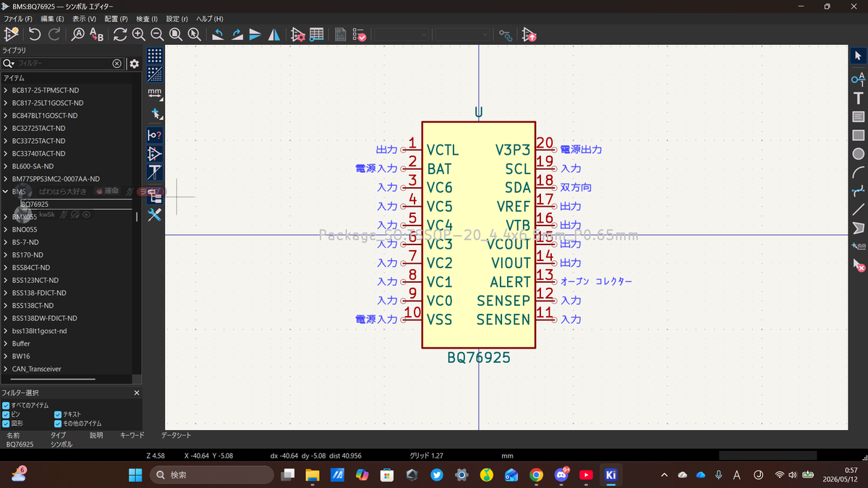This screenshot has width=868, height=488.
Task: Click the new symbol icon in toolbar
Action: [x=12, y=34]
